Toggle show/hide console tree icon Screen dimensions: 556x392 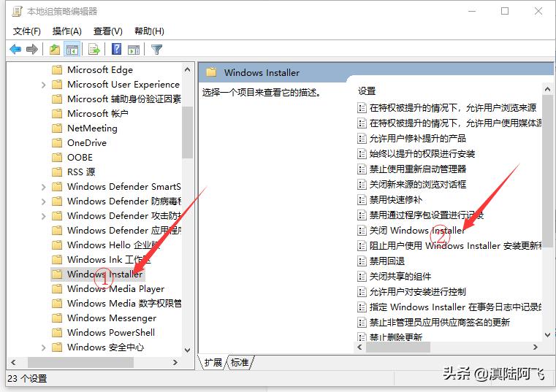pyautogui.click(x=72, y=50)
